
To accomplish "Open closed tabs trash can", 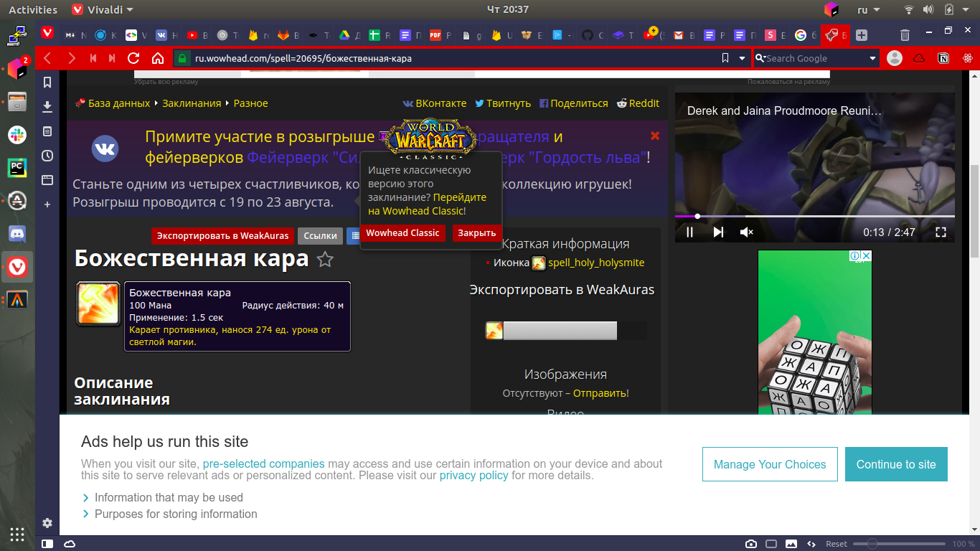I will pos(905,34).
